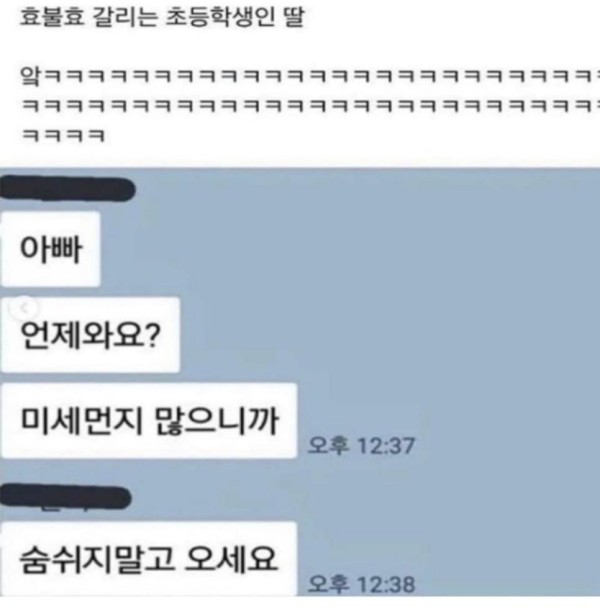Tap the 미세먼지 많으니까 message bubble
Image resolution: width=600 pixels, height=609 pixels.
[x=148, y=421]
